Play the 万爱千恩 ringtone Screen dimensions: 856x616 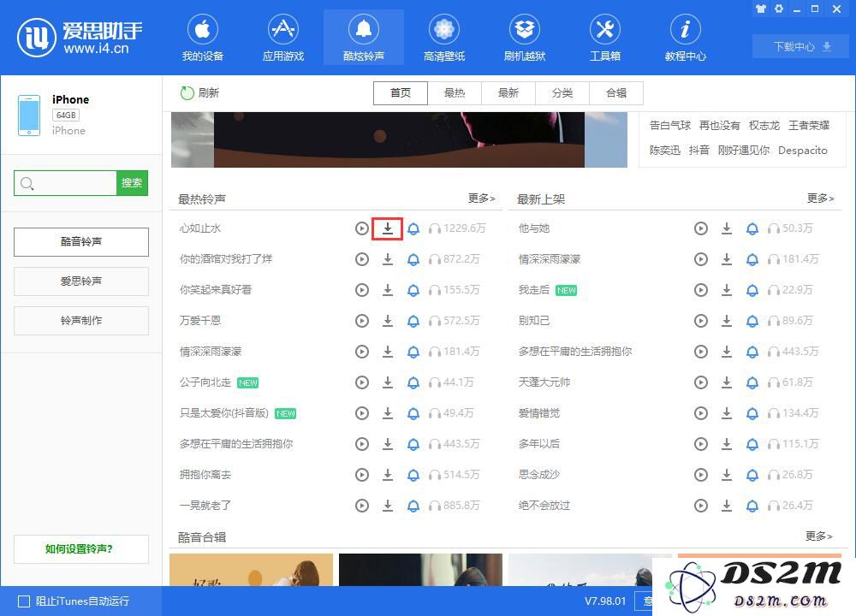[x=361, y=321]
